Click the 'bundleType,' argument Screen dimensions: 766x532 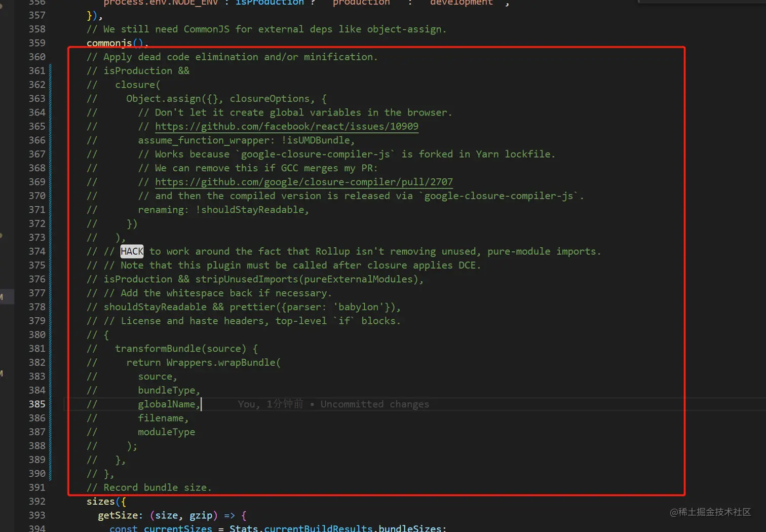(169, 390)
